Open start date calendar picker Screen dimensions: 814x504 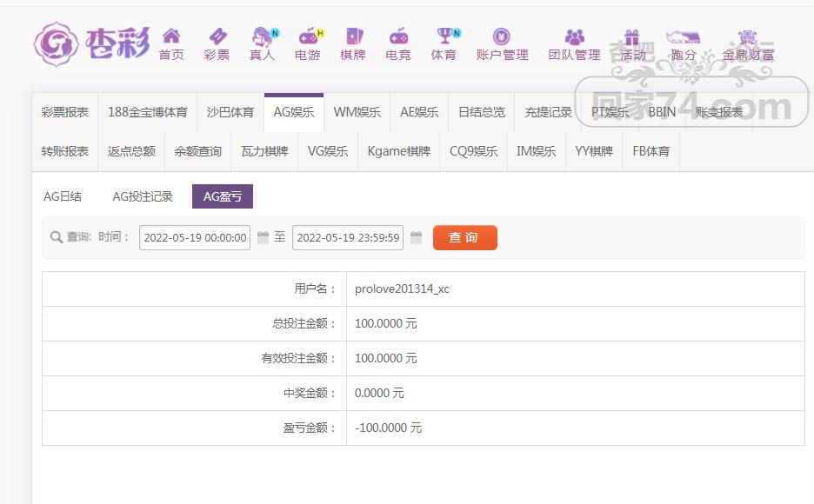(x=263, y=237)
